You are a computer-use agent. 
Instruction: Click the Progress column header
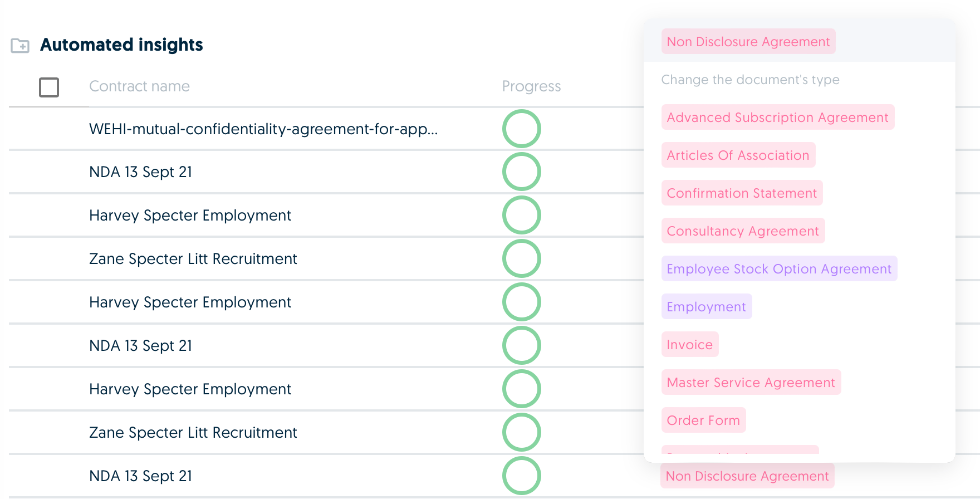coord(531,86)
